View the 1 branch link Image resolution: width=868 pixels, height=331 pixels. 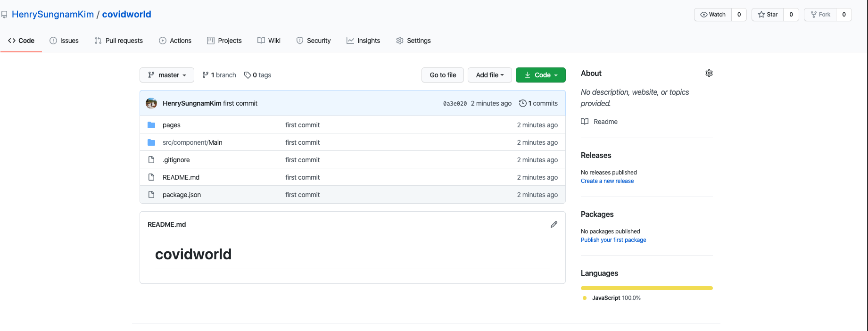(x=219, y=75)
